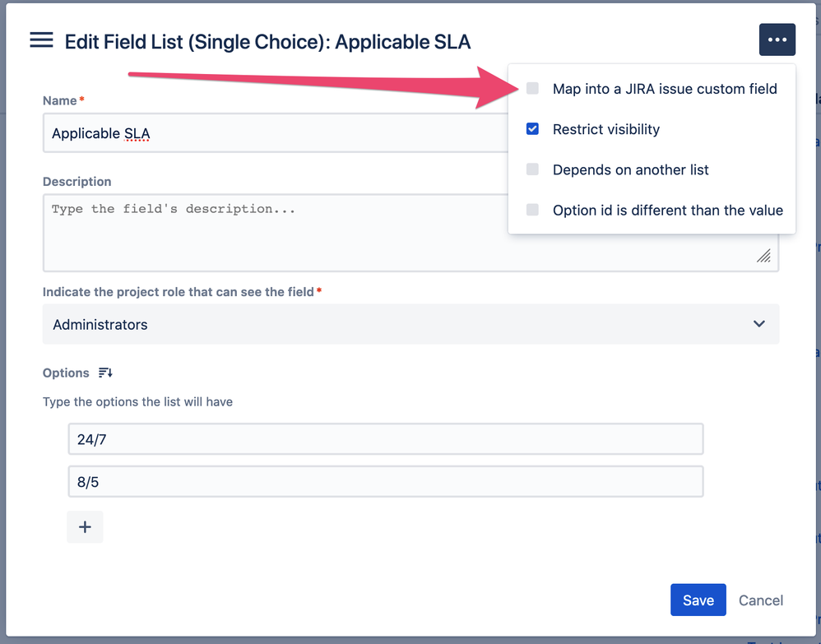Click the Options section label
Viewport: 821px width, 644px height.
66,373
